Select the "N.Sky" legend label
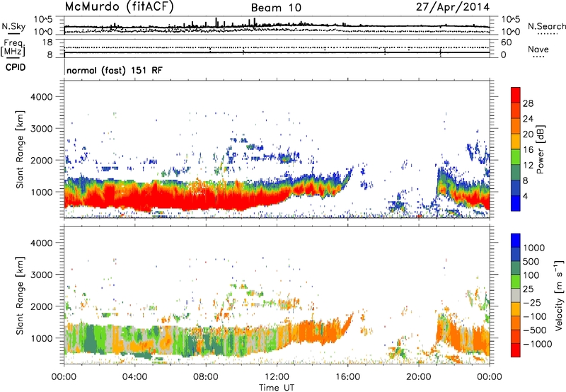 [x=13, y=26]
